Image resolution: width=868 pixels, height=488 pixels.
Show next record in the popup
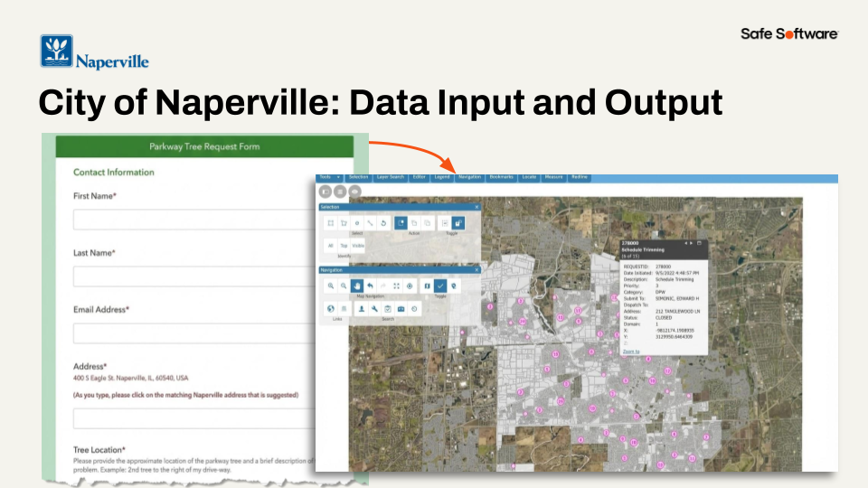[x=691, y=243]
